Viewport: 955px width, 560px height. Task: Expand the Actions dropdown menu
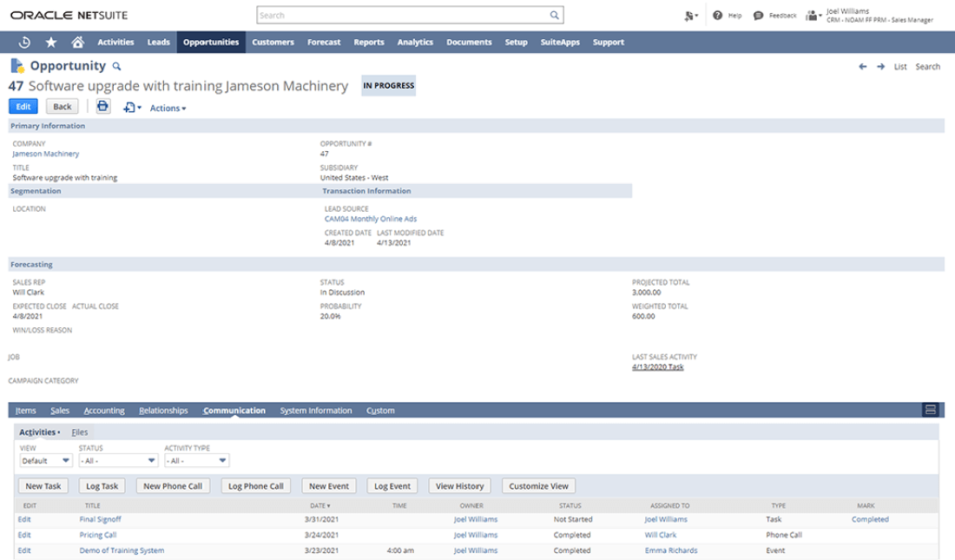(168, 109)
